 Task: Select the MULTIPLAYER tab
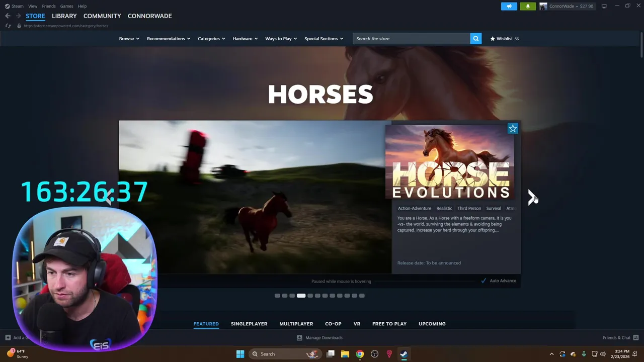click(x=296, y=324)
